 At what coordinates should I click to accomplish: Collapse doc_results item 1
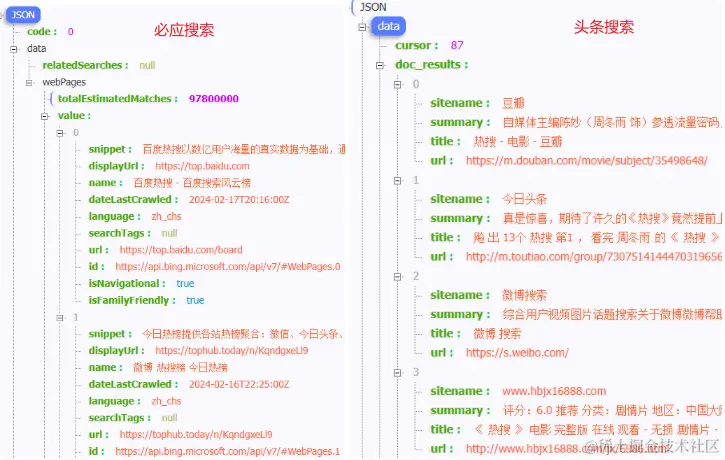(398, 181)
